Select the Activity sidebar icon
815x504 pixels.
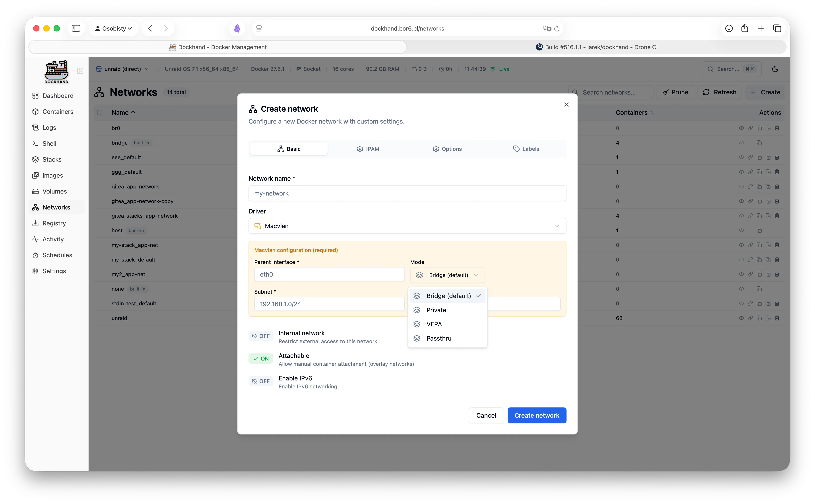tap(36, 239)
